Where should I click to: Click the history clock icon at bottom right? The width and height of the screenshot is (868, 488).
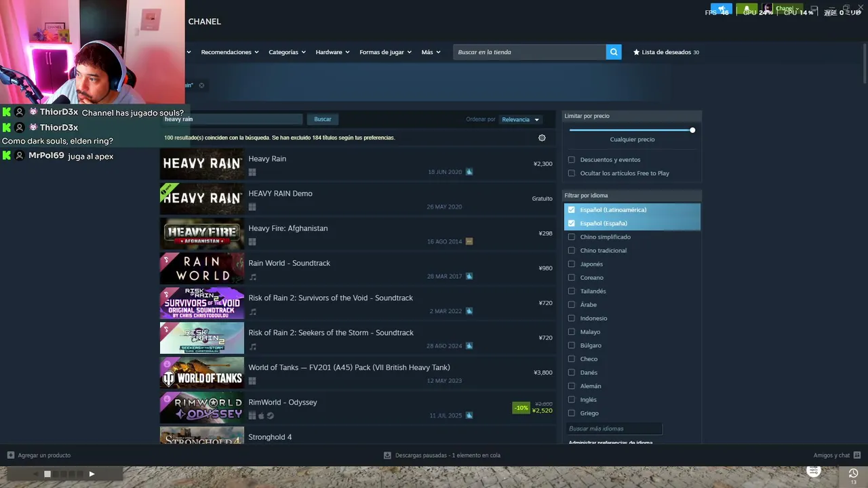point(853,473)
